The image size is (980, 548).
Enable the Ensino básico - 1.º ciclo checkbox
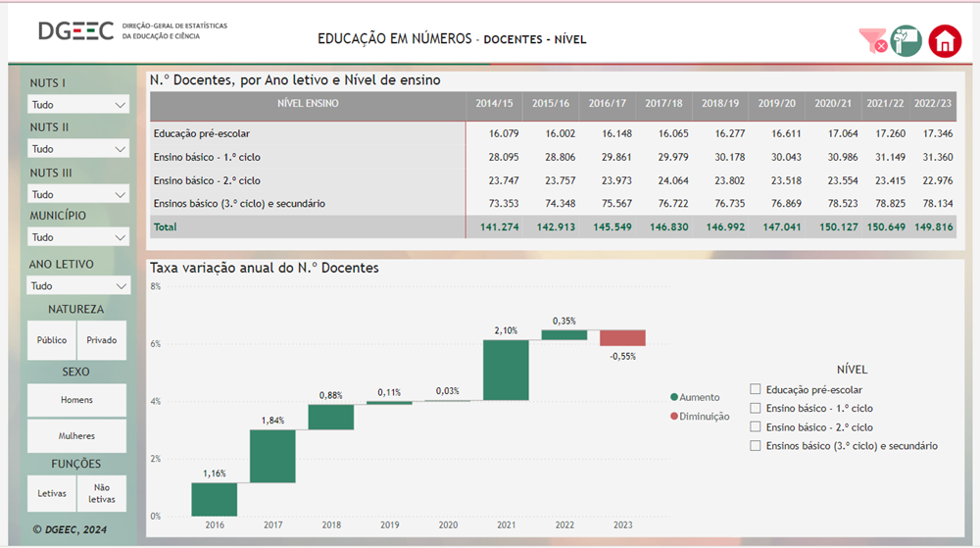[x=755, y=408]
